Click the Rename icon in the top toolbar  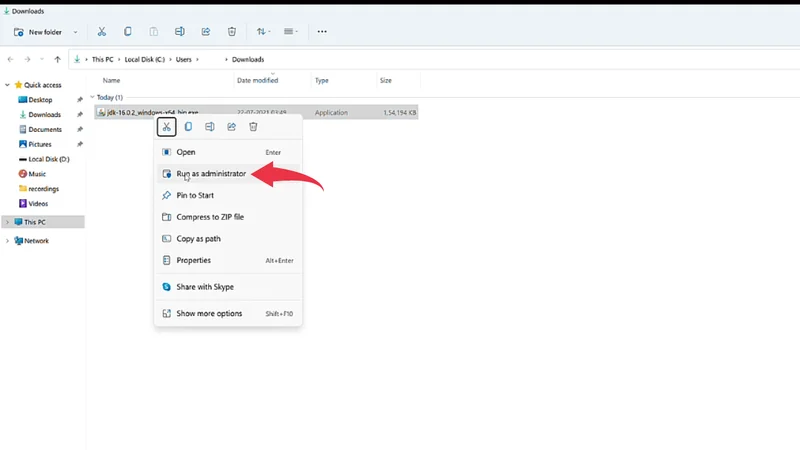[x=180, y=31]
